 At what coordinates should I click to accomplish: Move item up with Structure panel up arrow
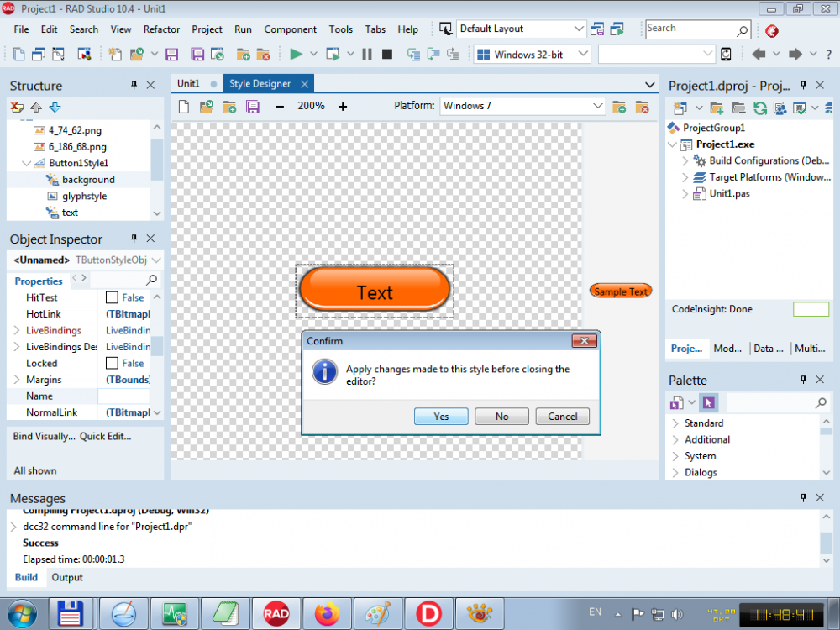(36, 108)
